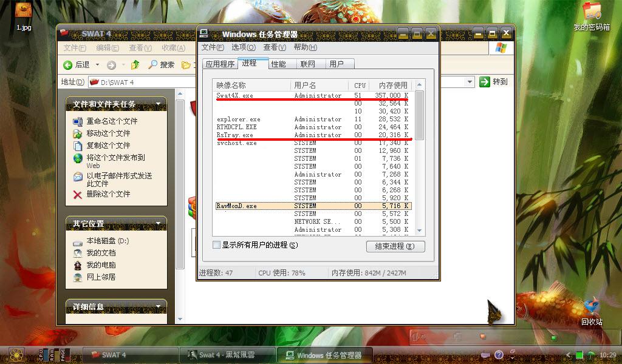Click the process list scrollbar down arrow

pos(419,231)
